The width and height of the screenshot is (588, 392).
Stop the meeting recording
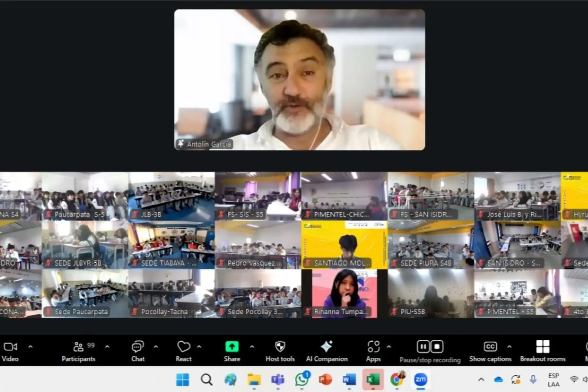437,347
